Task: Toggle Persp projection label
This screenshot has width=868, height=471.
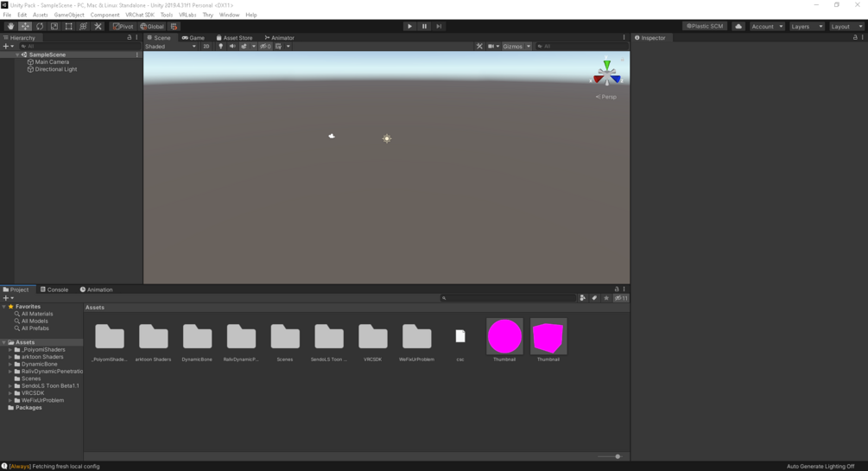Action: tap(606, 97)
